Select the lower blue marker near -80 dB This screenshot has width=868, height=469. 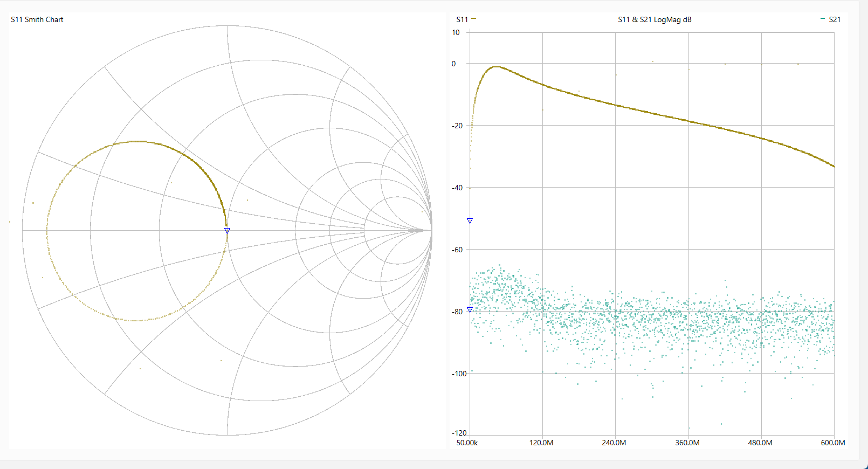(470, 309)
